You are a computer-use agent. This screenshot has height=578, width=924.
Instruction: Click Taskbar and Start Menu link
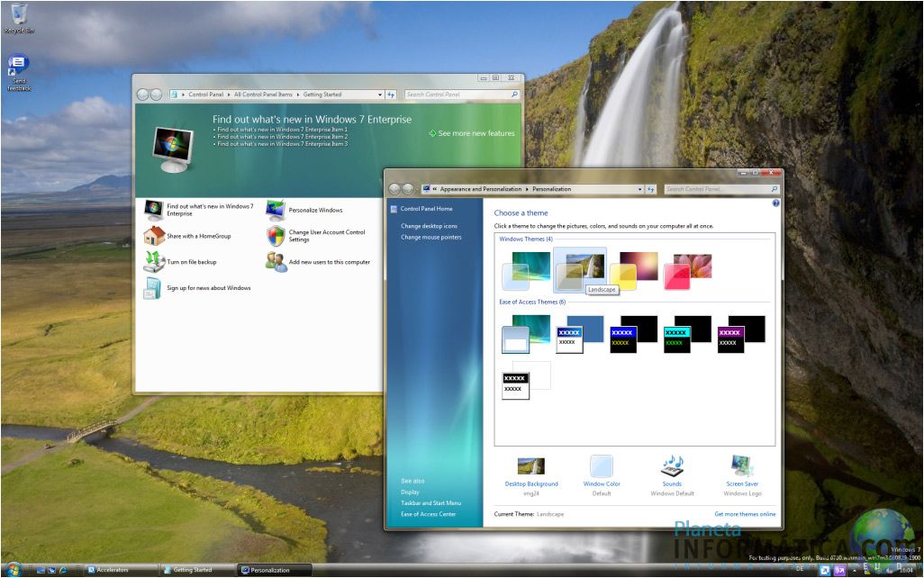[430, 502]
